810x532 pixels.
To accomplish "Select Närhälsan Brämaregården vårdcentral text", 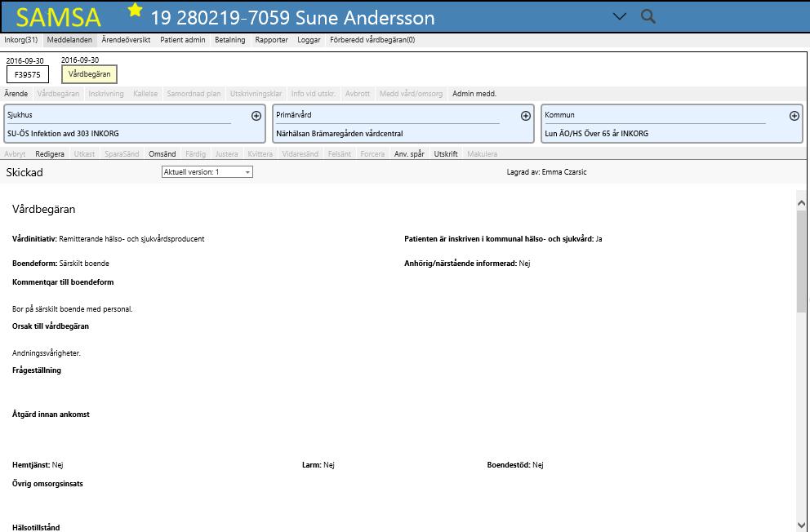I will click(x=340, y=133).
